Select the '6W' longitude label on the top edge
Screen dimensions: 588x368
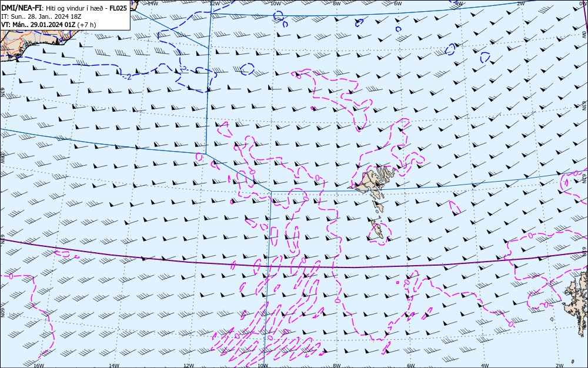[x=398, y=4]
